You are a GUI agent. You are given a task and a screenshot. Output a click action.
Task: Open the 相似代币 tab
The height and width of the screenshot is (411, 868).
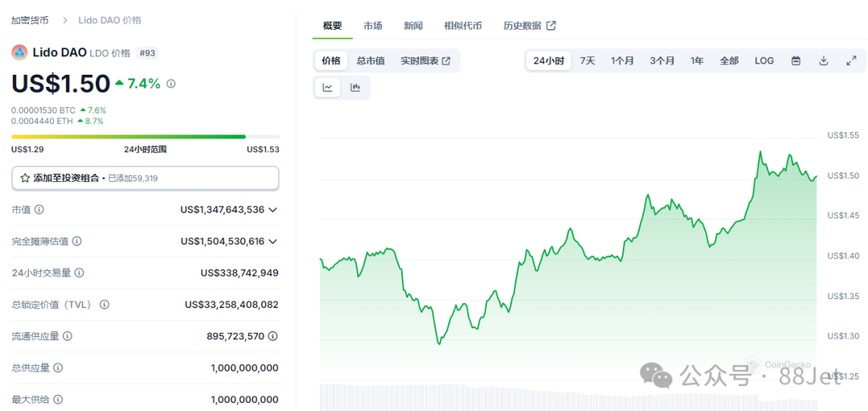click(463, 26)
